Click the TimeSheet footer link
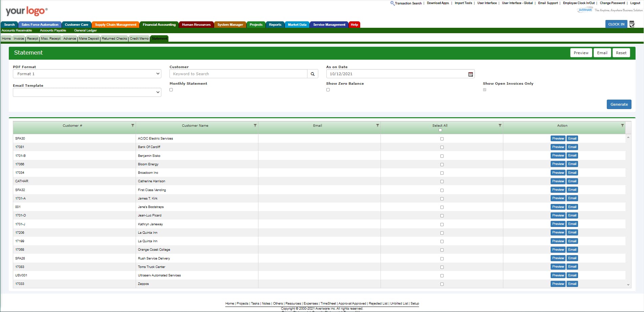Screen dimensions: 644x312 [328, 304]
